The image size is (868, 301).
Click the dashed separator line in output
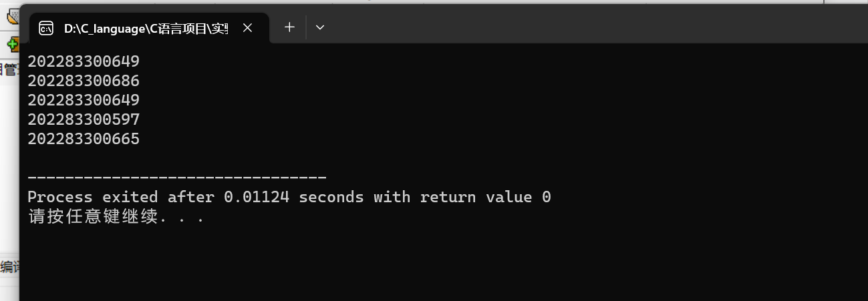coord(177,178)
